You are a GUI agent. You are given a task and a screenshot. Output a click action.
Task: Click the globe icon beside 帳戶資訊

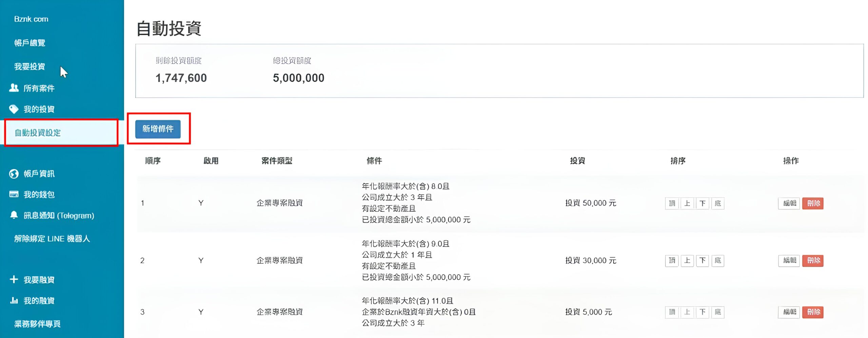(x=14, y=174)
